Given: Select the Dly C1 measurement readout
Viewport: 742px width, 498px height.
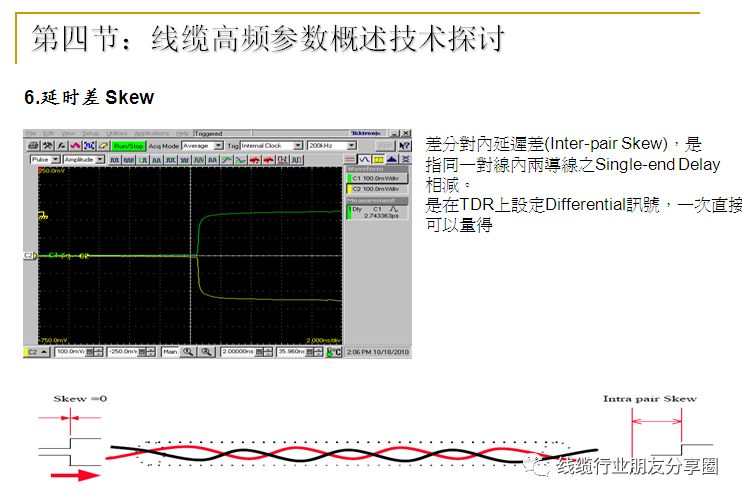Looking at the screenshot, I should (376, 211).
